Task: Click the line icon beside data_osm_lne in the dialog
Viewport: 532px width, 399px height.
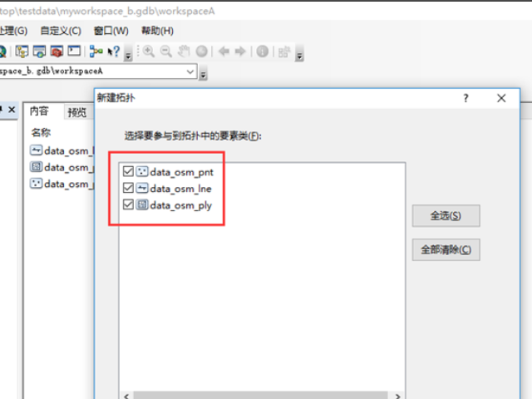Action: tap(142, 188)
